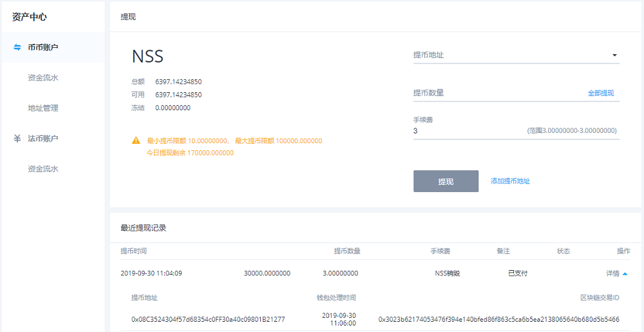Click the 总额 value 6397.14234850
The image size is (644, 332).
[178, 82]
